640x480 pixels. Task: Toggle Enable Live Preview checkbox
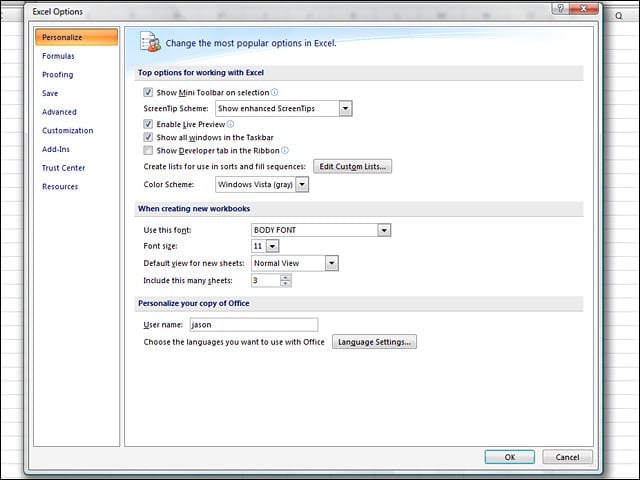tap(148, 124)
